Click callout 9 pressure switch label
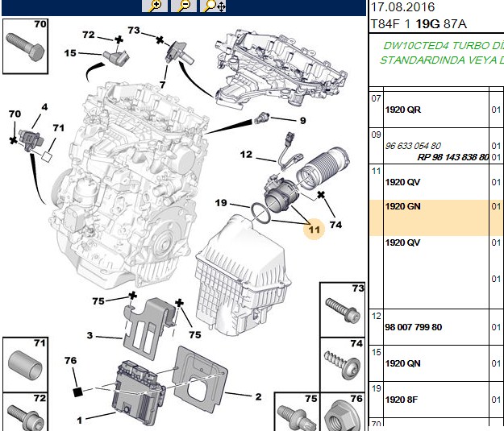This screenshot has height=431, width=504. pos(302,120)
